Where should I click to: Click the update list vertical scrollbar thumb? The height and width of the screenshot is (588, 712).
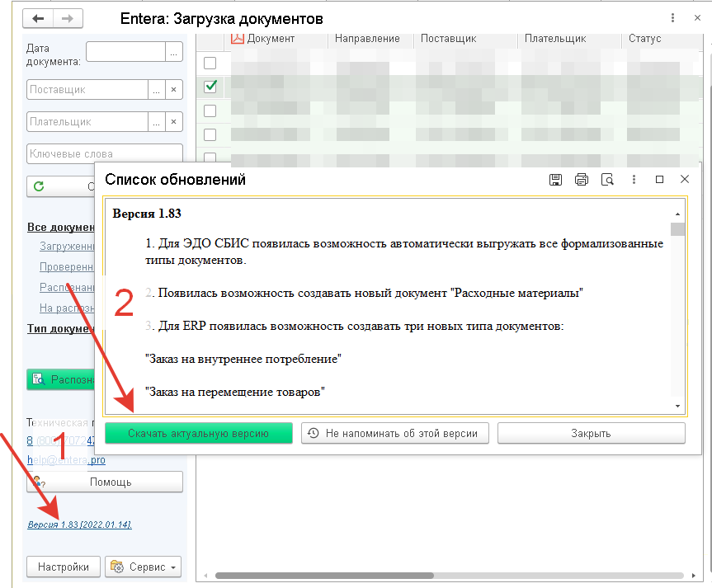point(677,228)
